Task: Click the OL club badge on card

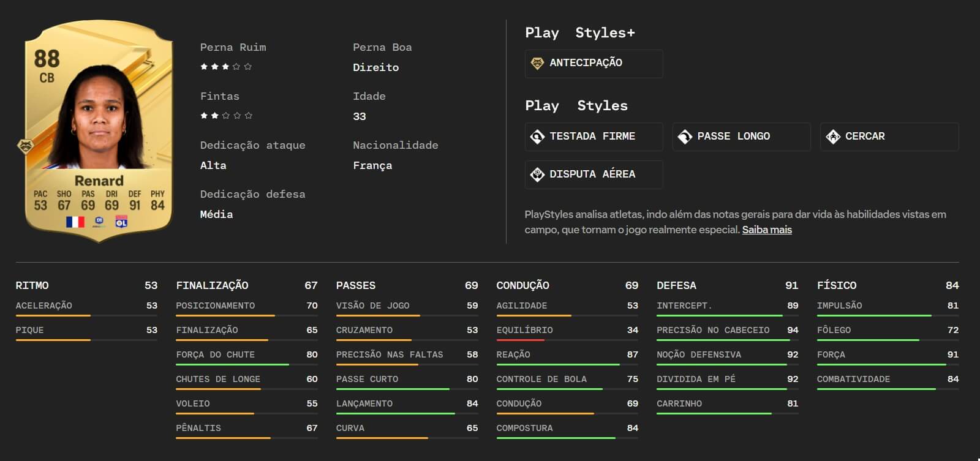Action: click(x=121, y=222)
